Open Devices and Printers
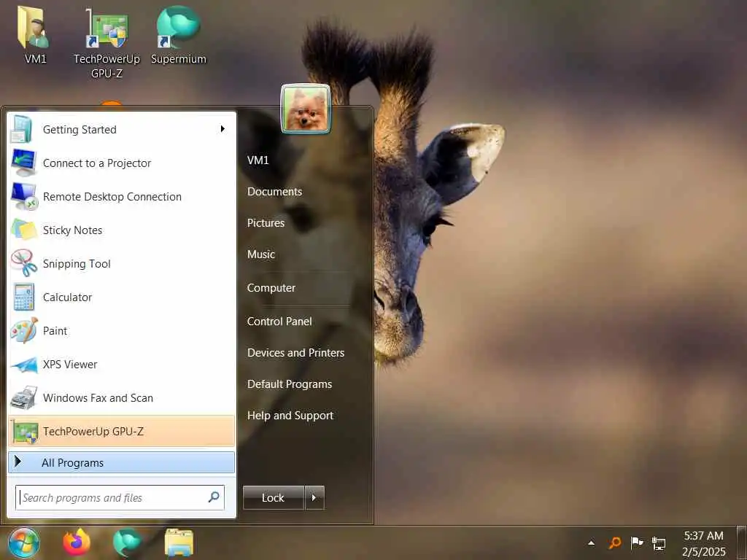Image resolution: width=747 pixels, height=560 pixels. pos(295,353)
